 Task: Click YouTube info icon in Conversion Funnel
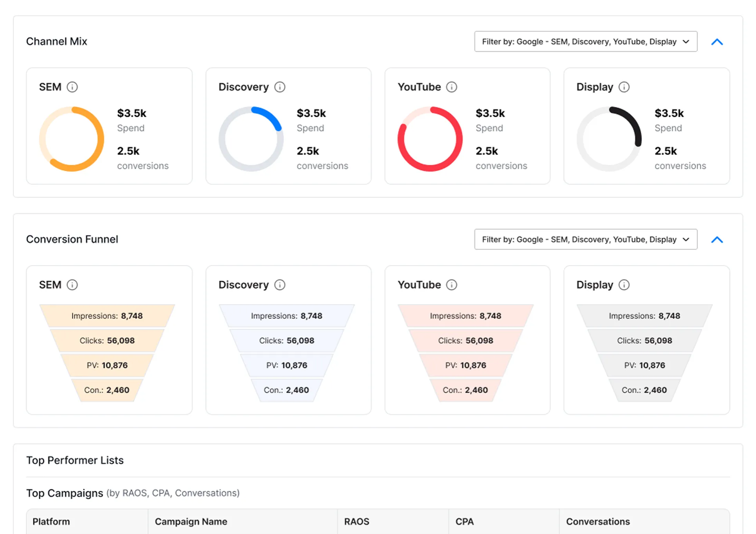pyautogui.click(x=452, y=285)
